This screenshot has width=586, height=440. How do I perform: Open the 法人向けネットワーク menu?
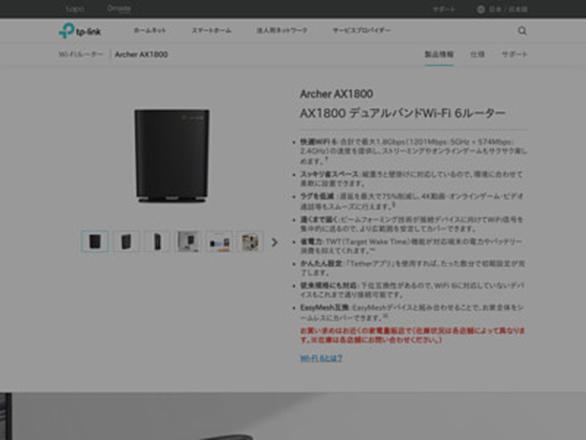[282, 30]
